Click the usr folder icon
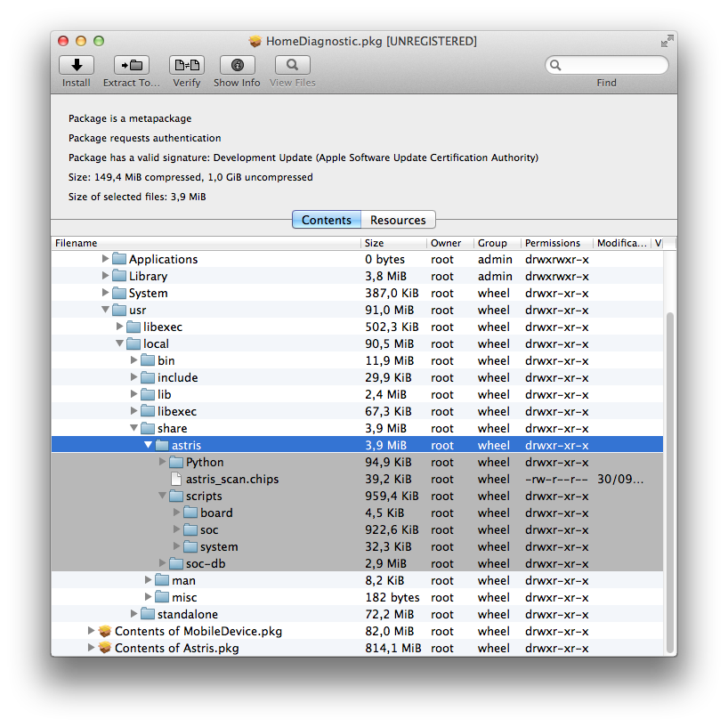The height and width of the screenshot is (727, 728). 120,310
